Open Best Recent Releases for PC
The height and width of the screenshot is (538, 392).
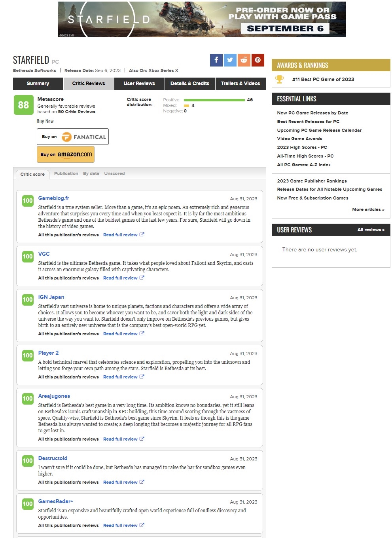click(x=308, y=122)
